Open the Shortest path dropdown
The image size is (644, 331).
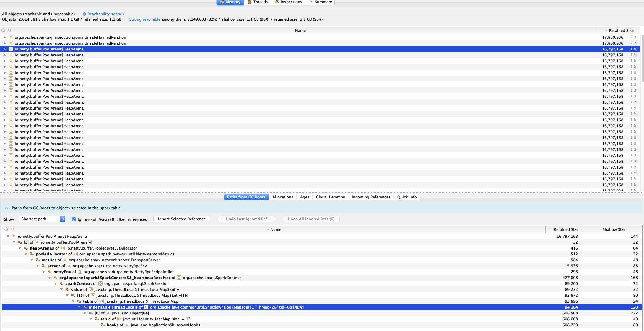tap(41, 219)
